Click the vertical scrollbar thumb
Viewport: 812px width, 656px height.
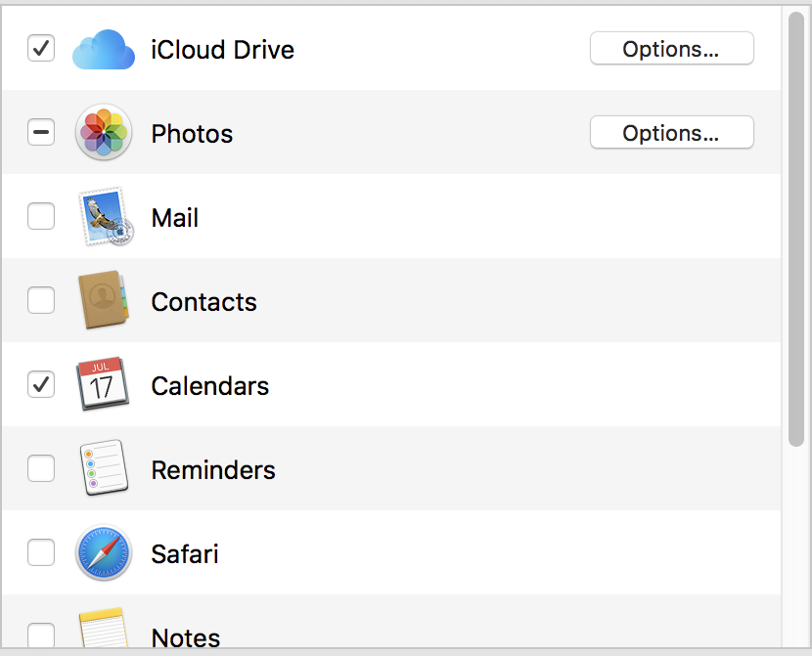[x=796, y=228]
